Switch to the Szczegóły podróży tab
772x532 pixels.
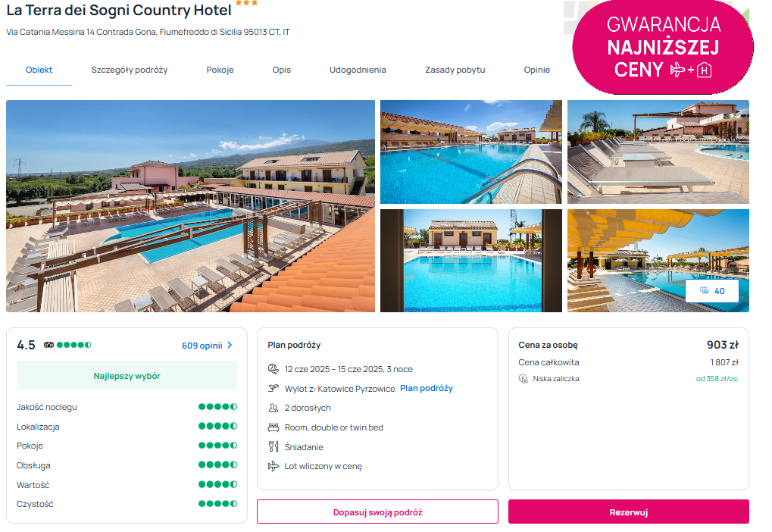click(130, 70)
